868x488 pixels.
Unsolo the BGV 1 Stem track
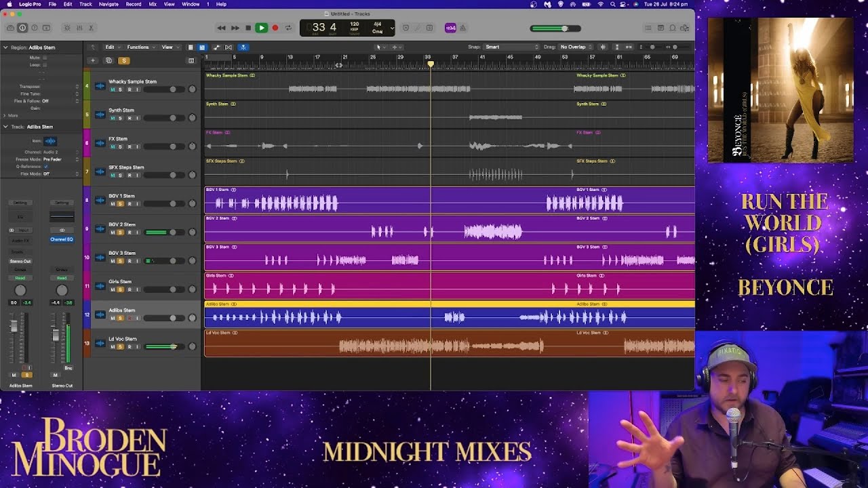121,204
